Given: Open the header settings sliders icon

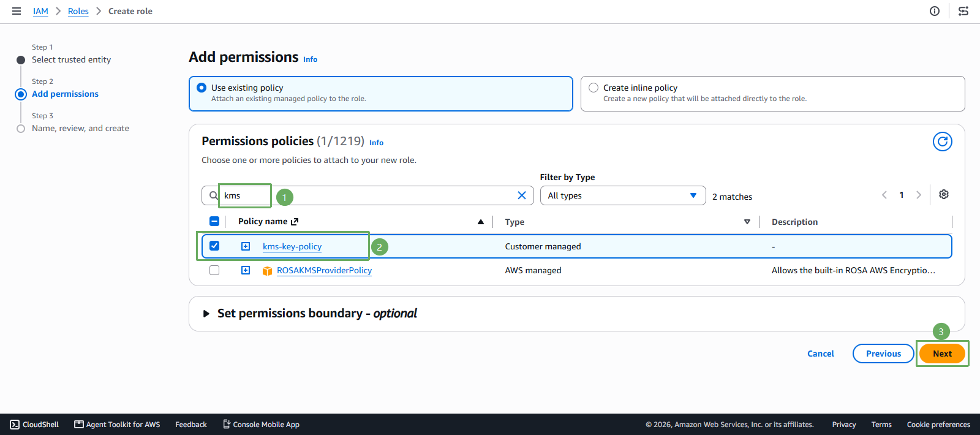Looking at the screenshot, I should point(963,11).
